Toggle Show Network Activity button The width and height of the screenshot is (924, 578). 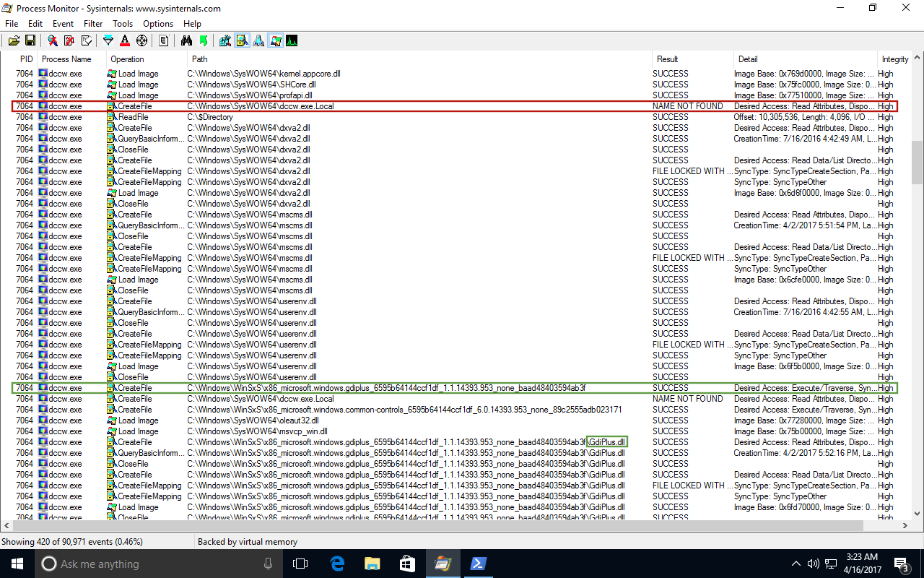point(258,40)
